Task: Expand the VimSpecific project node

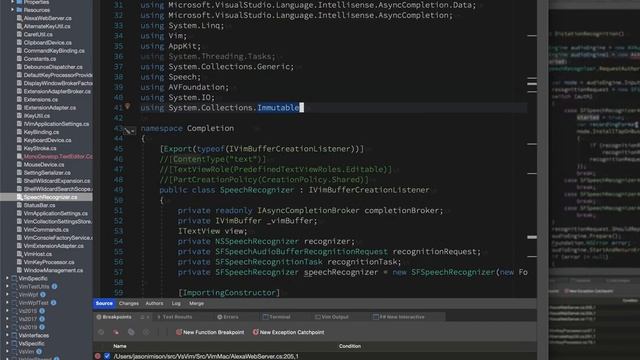Action: tap(7, 278)
